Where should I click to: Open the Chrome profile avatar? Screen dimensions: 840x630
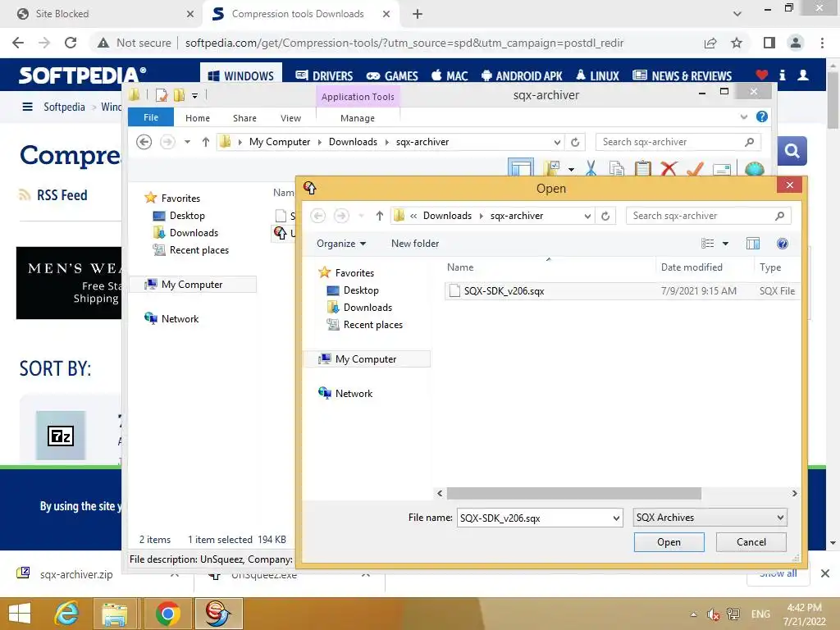(x=796, y=43)
